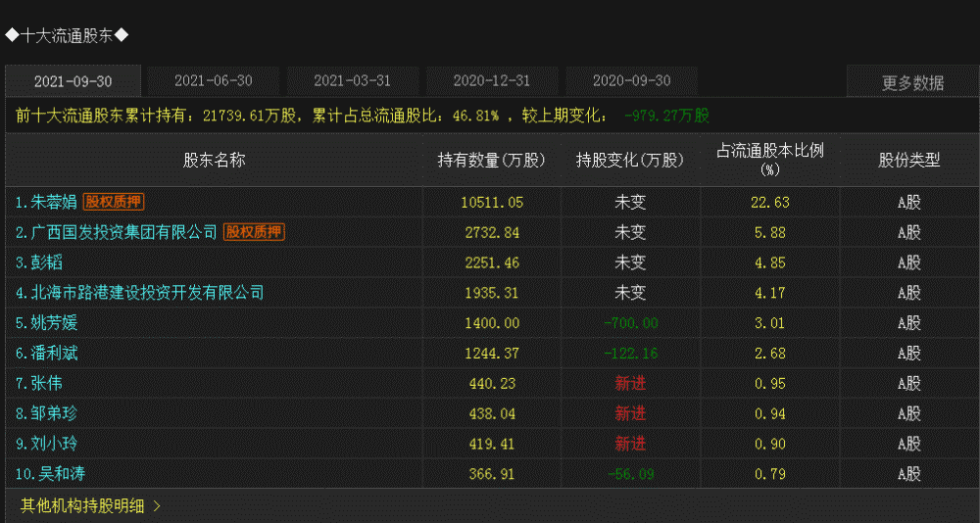Click the 更多数据 button

[912, 82]
